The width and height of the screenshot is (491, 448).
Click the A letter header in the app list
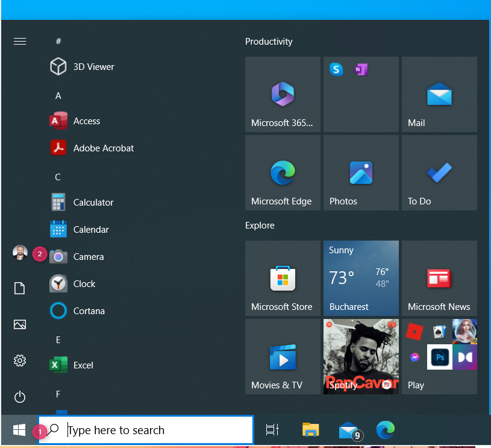(58, 96)
